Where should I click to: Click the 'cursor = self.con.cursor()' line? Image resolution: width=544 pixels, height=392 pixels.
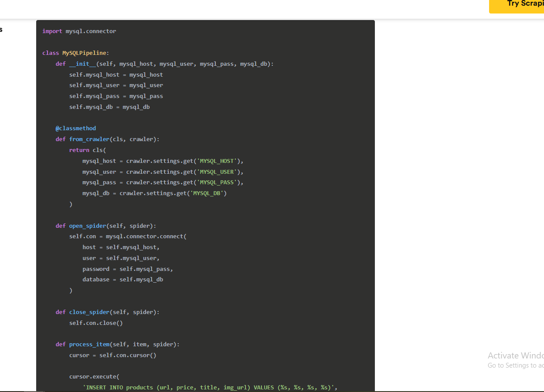pyautogui.click(x=113, y=355)
